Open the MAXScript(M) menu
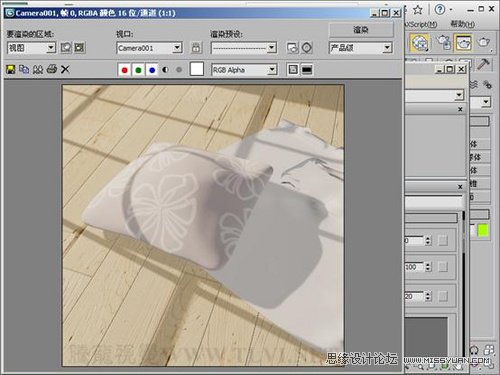This screenshot has width=500, height=375. (421, 24)
